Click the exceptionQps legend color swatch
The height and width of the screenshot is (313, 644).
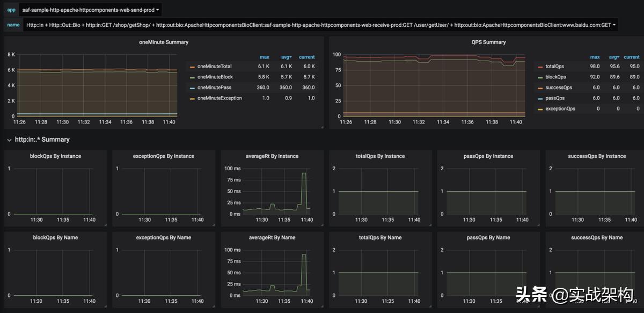tap(540, 108)
